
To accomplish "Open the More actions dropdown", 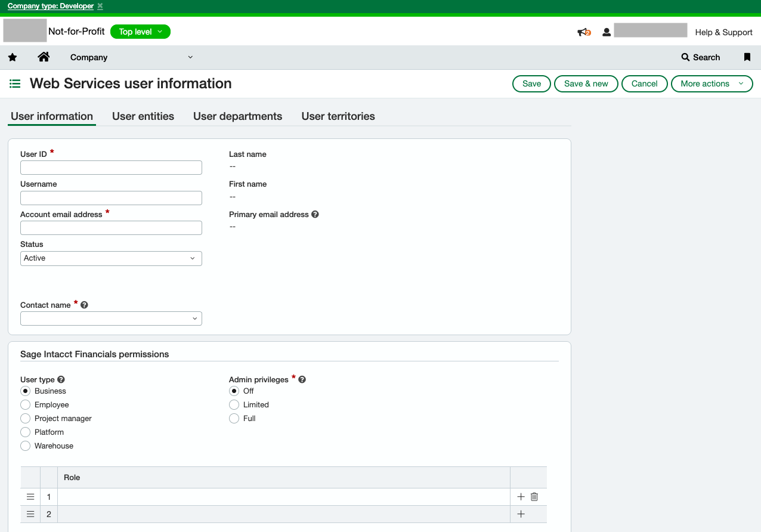I will tap(712, 83).
